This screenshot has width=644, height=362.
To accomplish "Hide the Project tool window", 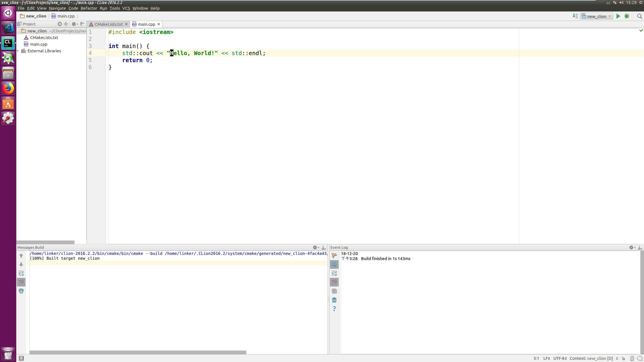I will 83,24.
